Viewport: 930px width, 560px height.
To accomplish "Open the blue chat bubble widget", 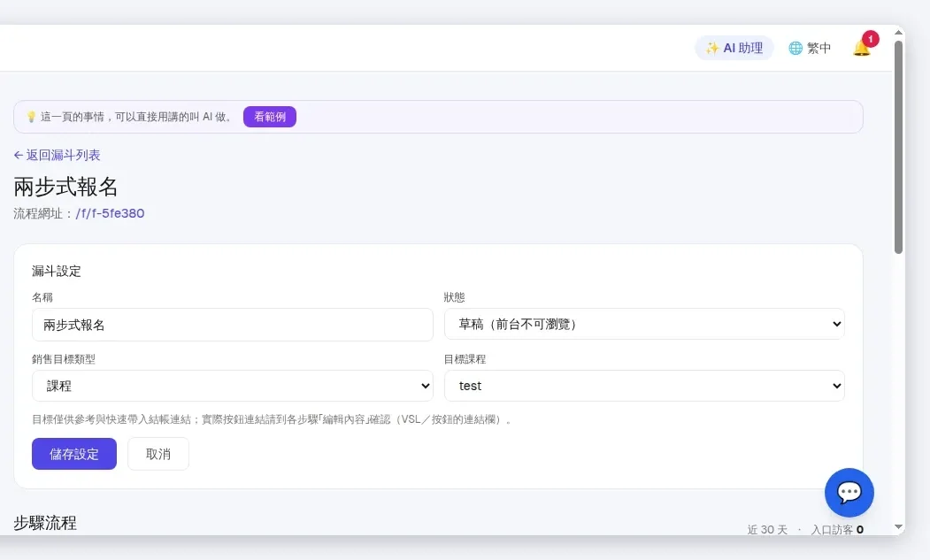I will pos(849,493).
